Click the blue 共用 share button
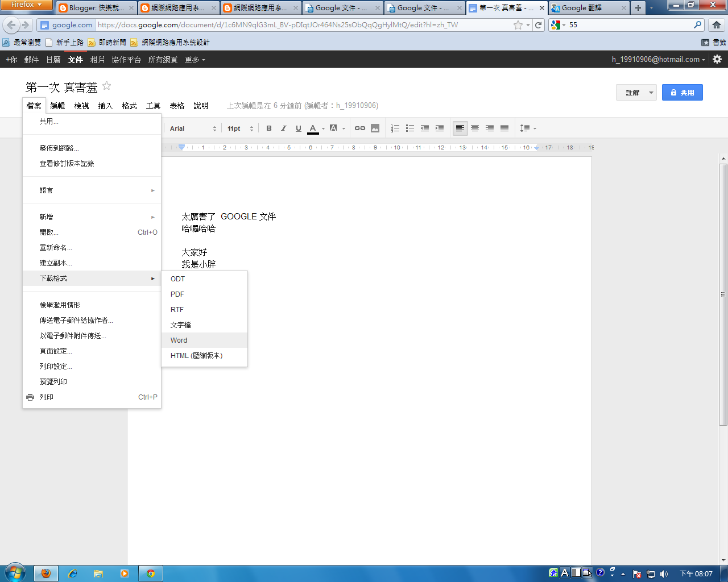Screen dimensions: 728x582 tap(682, 93)
